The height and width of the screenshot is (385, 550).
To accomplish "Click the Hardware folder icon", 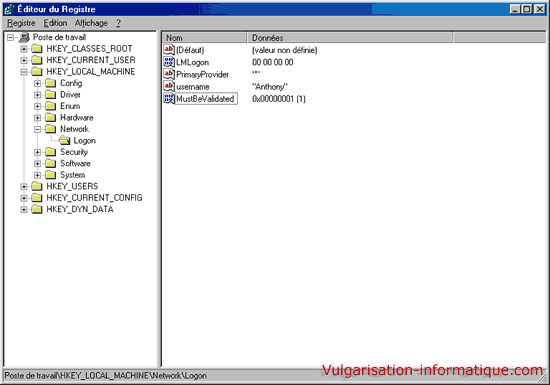I will (x=51, y=117).
